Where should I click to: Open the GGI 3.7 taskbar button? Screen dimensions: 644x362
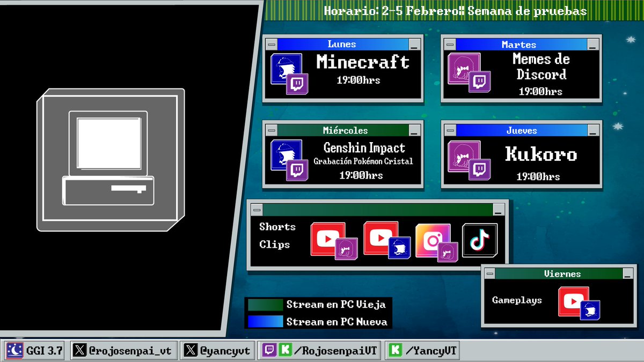tap(34, 351)
